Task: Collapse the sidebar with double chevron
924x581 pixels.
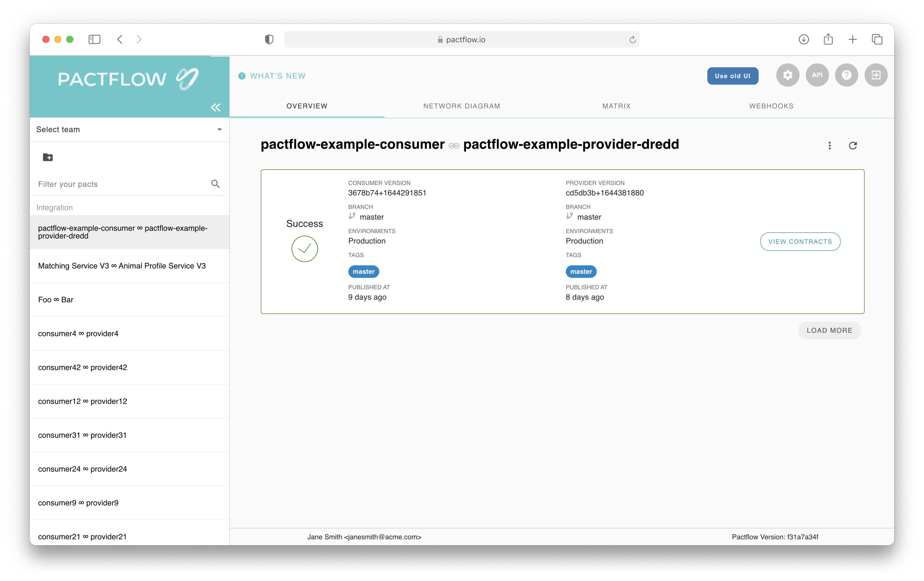Action: tap(216, 107)
